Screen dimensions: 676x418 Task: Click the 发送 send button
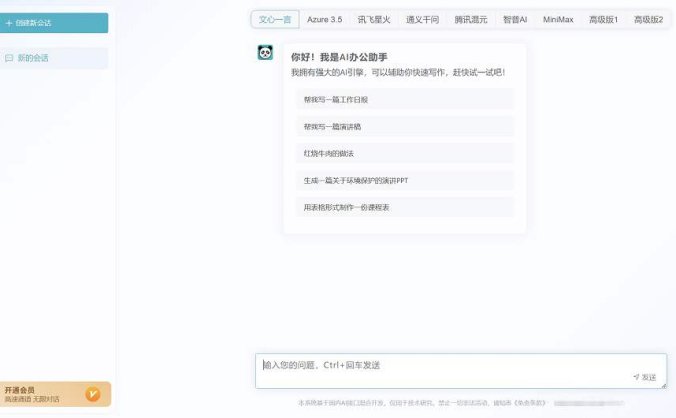tap(645, 377)
